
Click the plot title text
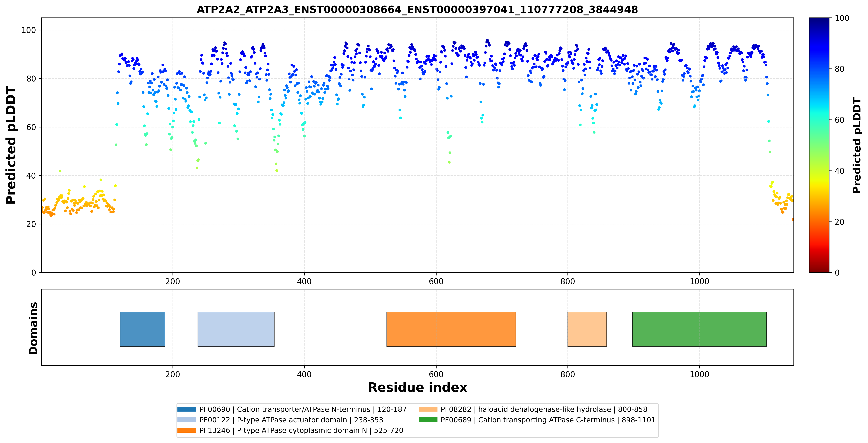click(x=417, y=9)
